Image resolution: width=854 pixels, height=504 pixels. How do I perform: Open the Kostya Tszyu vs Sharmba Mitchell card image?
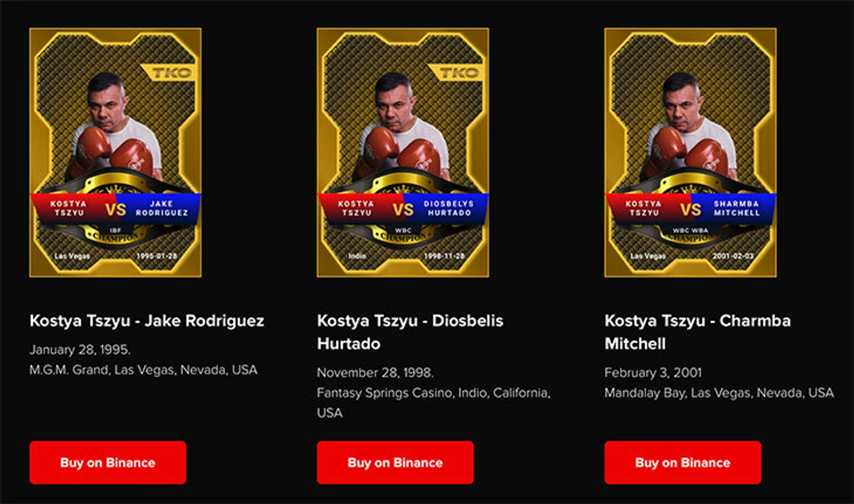pos(690,153)
